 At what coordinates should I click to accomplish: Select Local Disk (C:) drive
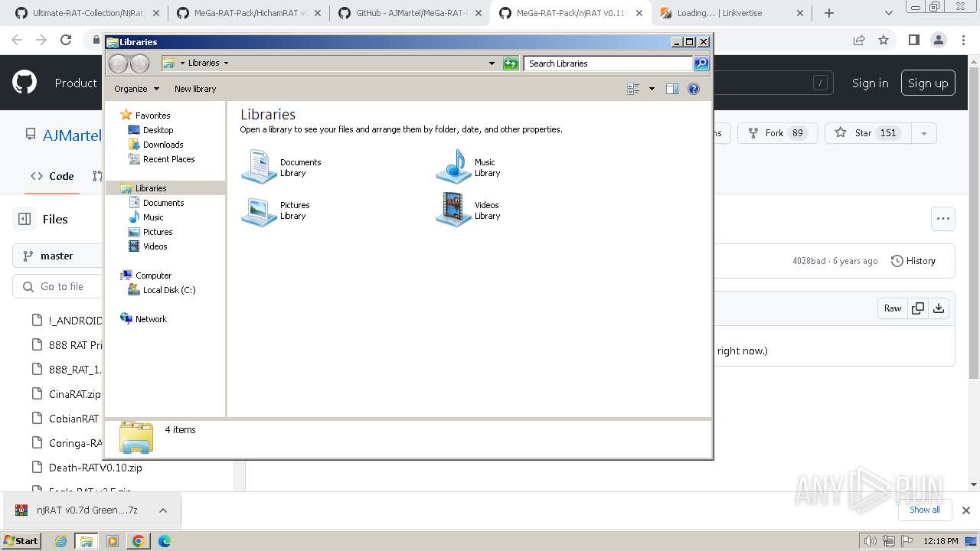[169, 290]
